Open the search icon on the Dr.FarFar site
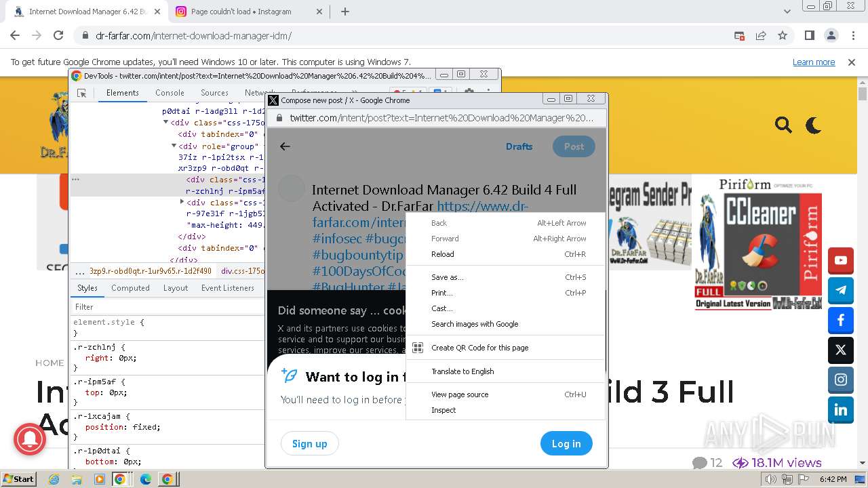 click(783, 125)
